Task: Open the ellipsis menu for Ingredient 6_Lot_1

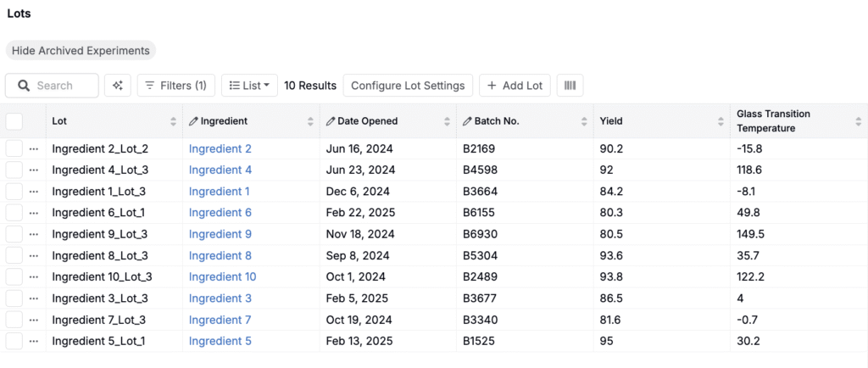Action: (x=34, y=213)
